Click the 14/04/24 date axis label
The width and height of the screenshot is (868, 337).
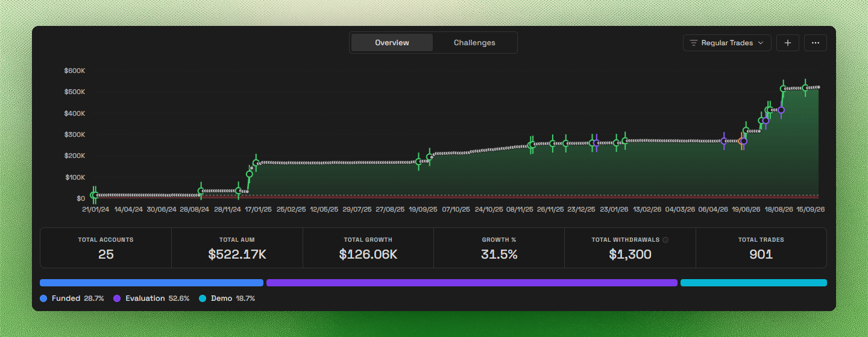[x=129, y=210]
